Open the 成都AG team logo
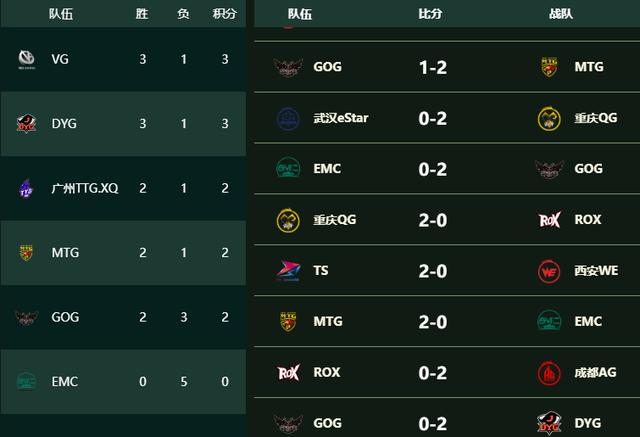 [x=549, y=373]
